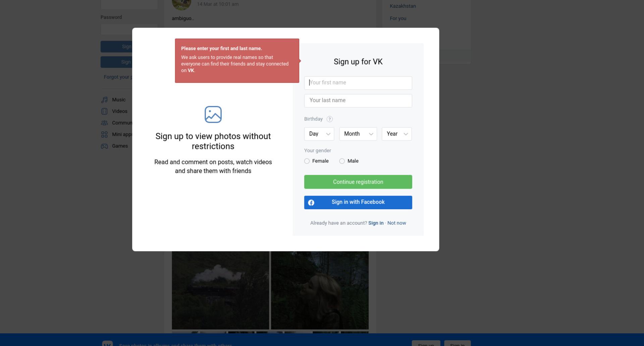Click the For you link

tap(398, 18)
